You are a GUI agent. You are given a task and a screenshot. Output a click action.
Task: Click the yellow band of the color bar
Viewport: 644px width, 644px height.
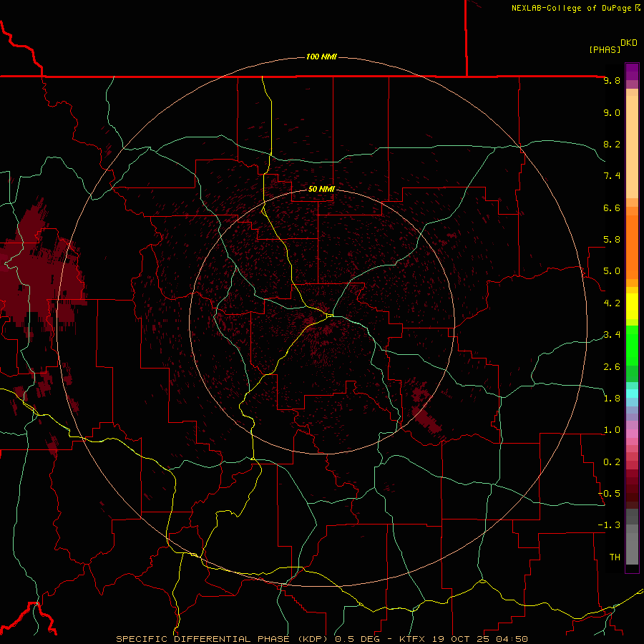click(x=632, y=306)
